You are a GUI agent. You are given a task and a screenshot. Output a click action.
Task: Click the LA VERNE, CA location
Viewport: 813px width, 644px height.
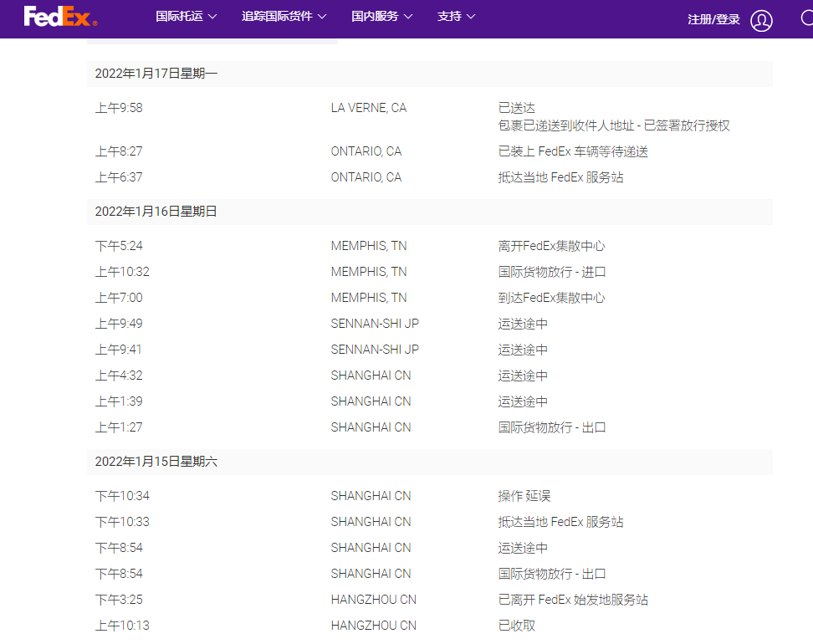(369, 108)
